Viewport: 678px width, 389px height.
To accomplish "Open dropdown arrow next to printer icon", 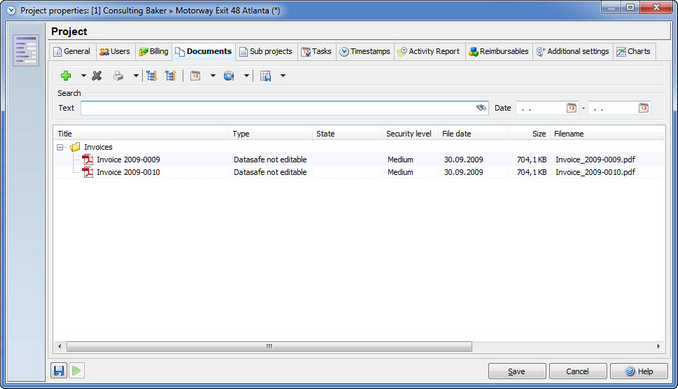I will (x=136, y=76).
